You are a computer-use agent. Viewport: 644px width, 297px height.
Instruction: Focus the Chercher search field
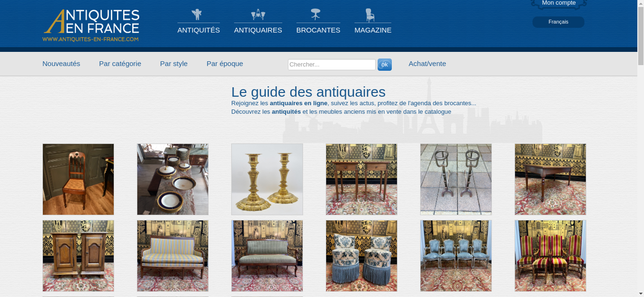click(332, 65)
